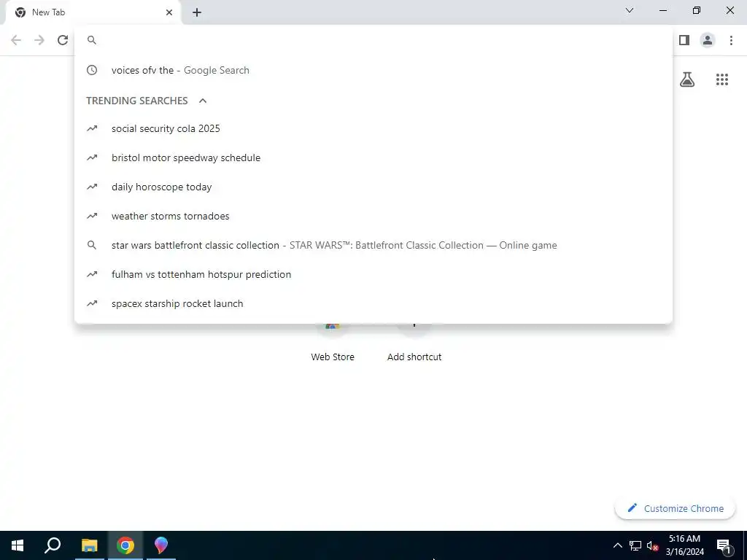747x560 pixels.
Task: Open Customize Chrome
Action: [675, 508]
